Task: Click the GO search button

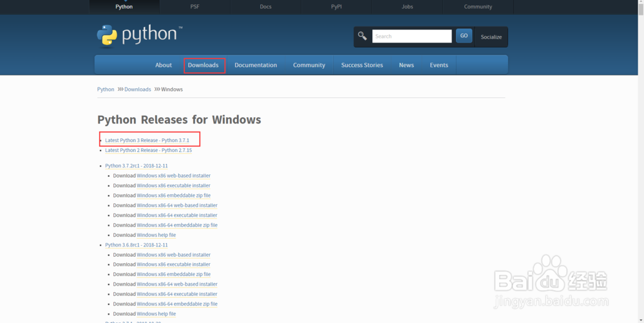Action: point(464,35)
